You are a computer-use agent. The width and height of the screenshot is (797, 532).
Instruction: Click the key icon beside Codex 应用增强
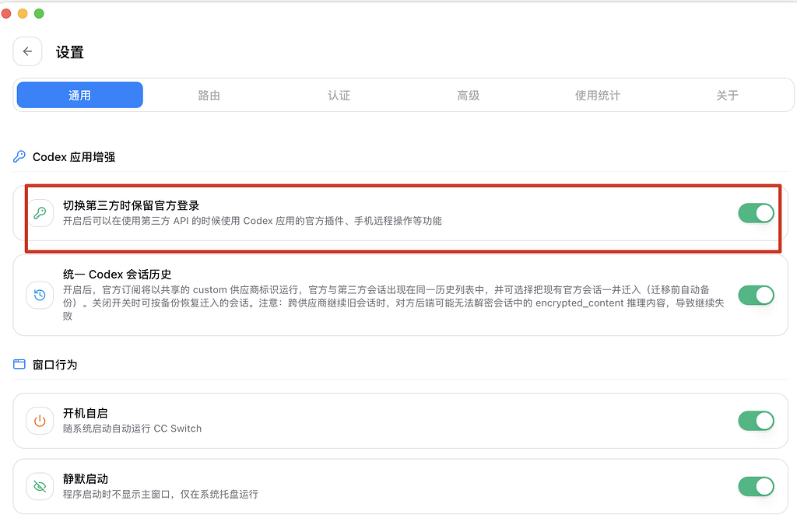click(19, 156)
